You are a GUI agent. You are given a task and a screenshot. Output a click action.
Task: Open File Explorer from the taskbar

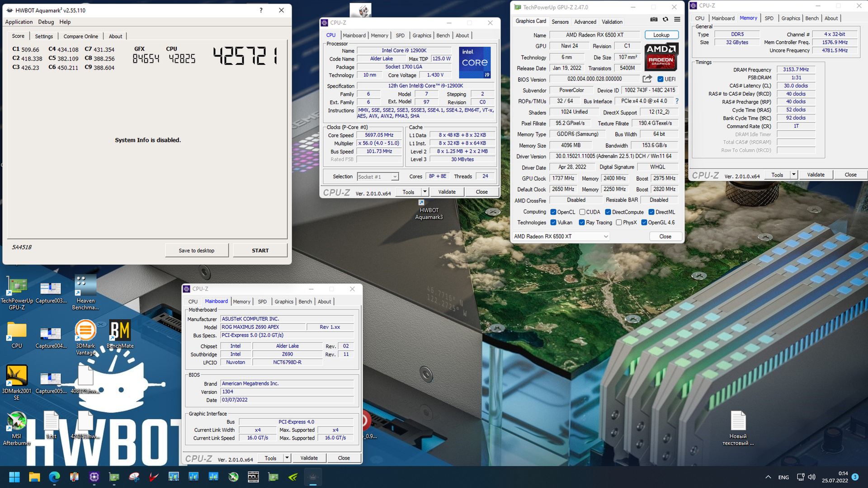point(34,477)
